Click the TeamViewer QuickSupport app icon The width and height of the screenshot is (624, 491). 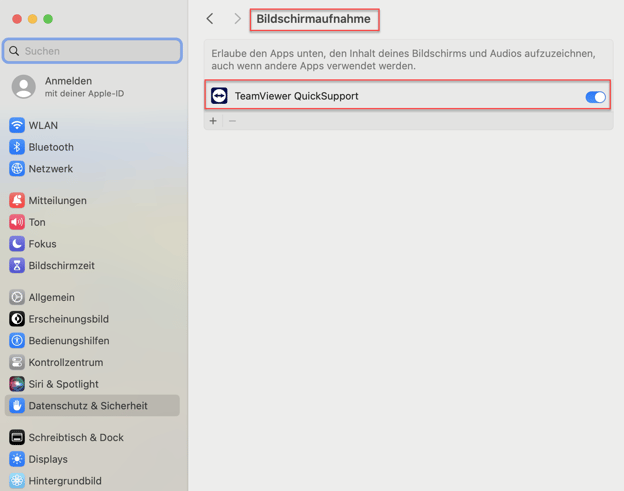click(x=219, y=96)
